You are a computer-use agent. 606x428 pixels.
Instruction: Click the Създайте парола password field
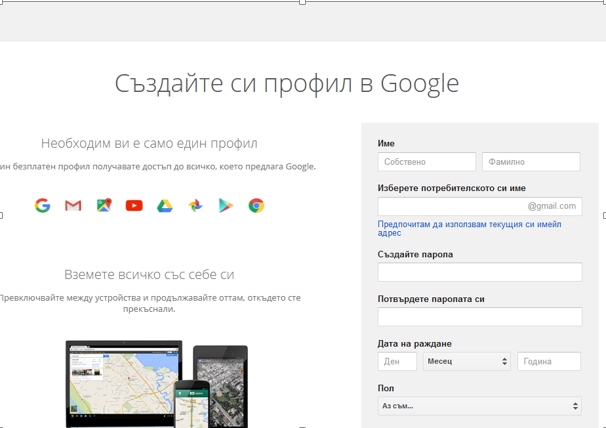(480, 272)
